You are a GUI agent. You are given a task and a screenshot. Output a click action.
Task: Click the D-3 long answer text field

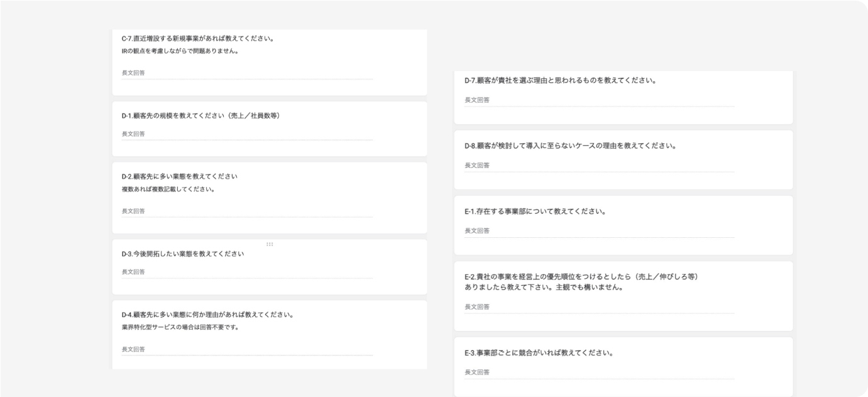246,272
